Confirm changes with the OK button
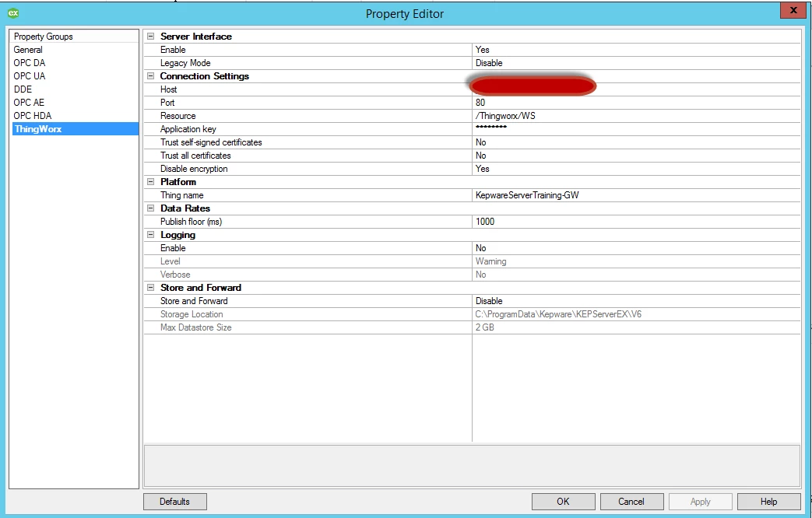Viewport: 812px width, 518px height. click(x=564, y=502)
